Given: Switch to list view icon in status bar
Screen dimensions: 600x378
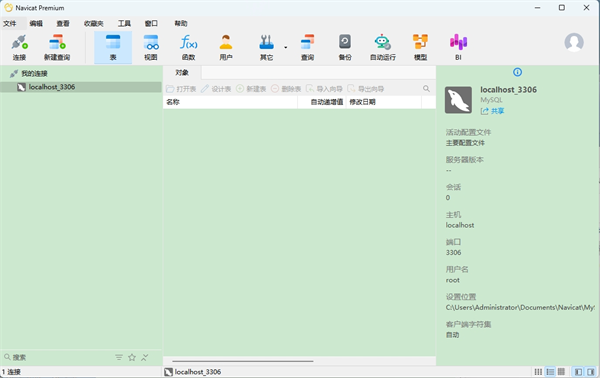Looking at the screenshot, I should point(538,372).
